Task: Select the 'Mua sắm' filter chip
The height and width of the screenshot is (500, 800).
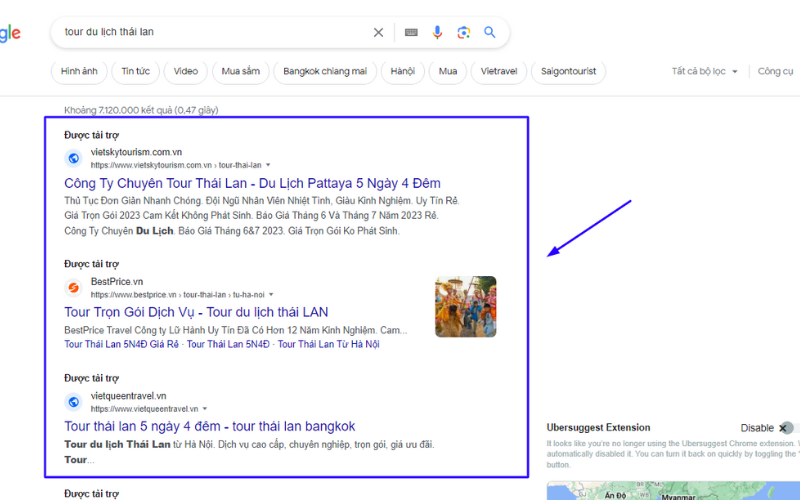Action: pyautogui.click(x=241, y=71)
